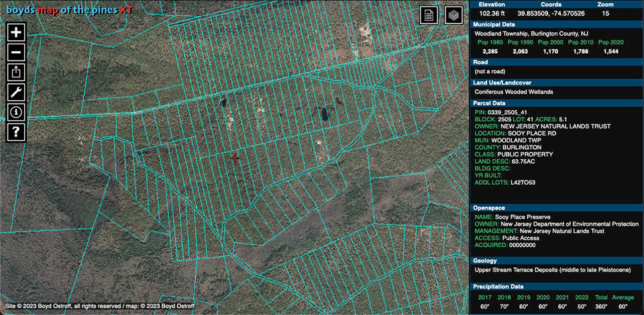Select the Pop 2010 value 1,788
This screenshot has height=315, width=644.
[580, 52]
